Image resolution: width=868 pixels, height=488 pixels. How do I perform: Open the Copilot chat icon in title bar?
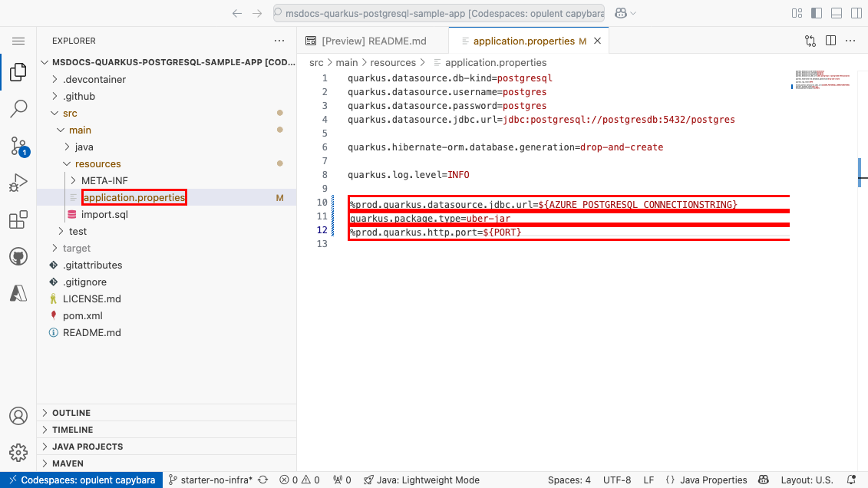tap(621, 13)
